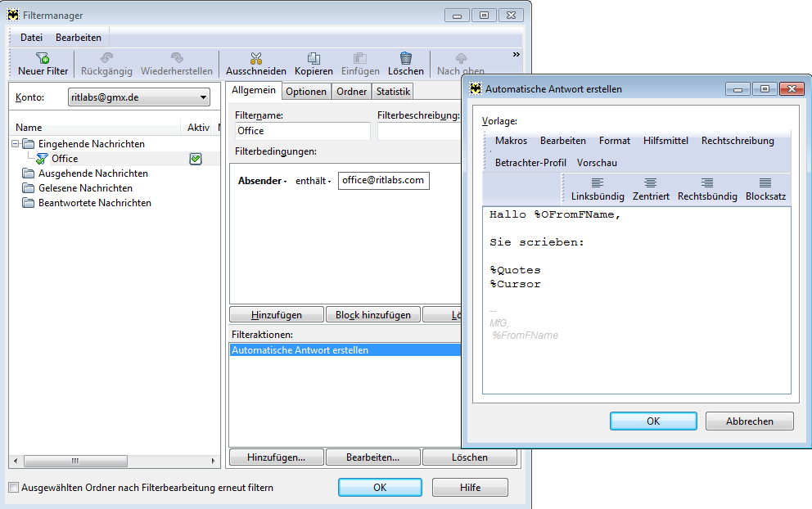The height and width of the screenshot is (509, 812).
Task: Select the Ausgehende Nachrichten folder
Action: 92,173
